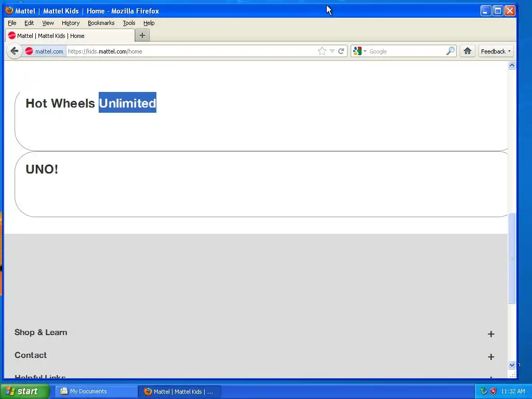
Task: Select the Mattel Kids Home tab
Action: coord(70,36)
